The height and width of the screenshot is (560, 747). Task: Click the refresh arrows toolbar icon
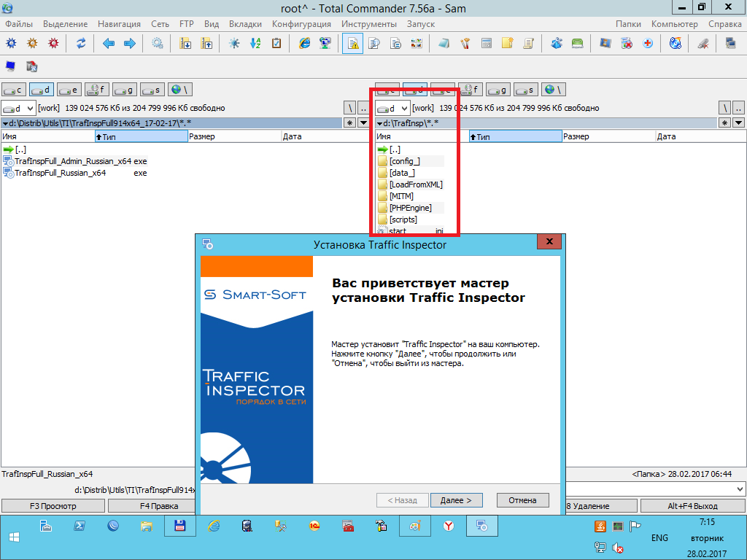coord(81,43)
